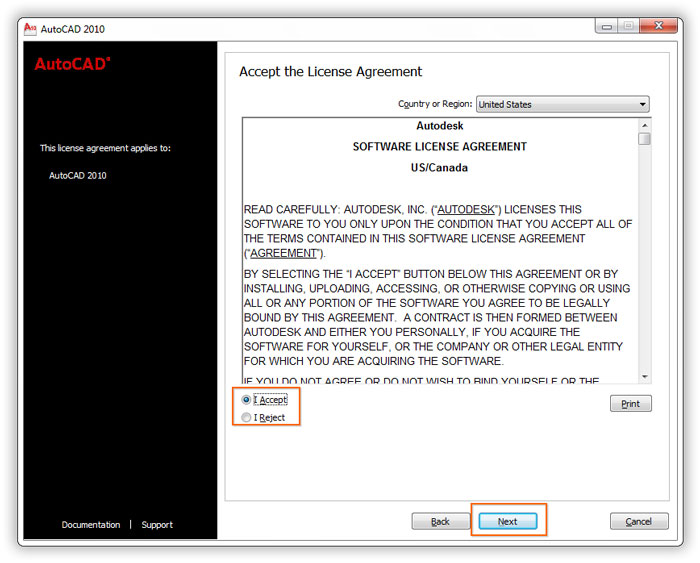Open the Country or Region dropdown
Viewport: 700px width, 563px height.
point(562,104)
